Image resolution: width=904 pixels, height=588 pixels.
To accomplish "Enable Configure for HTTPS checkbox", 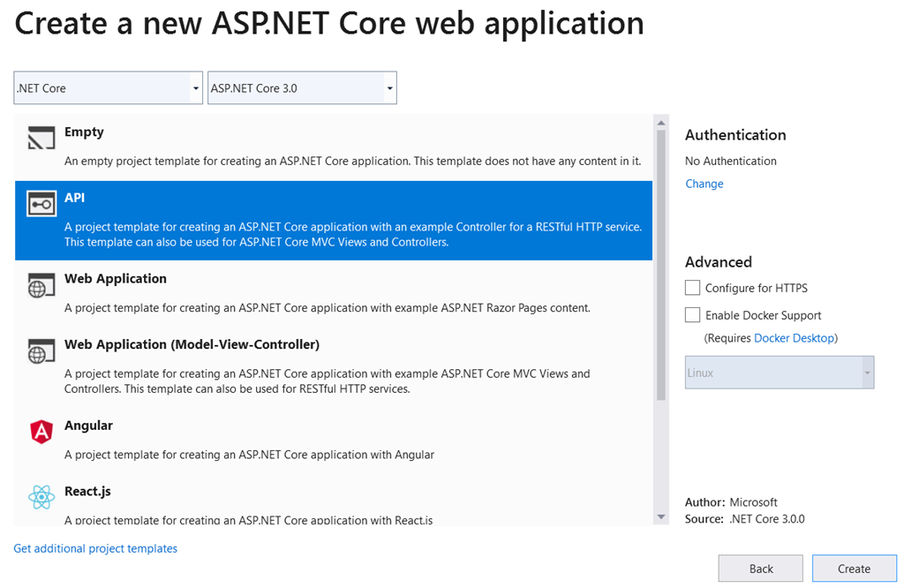I will (x=693, y=288).
